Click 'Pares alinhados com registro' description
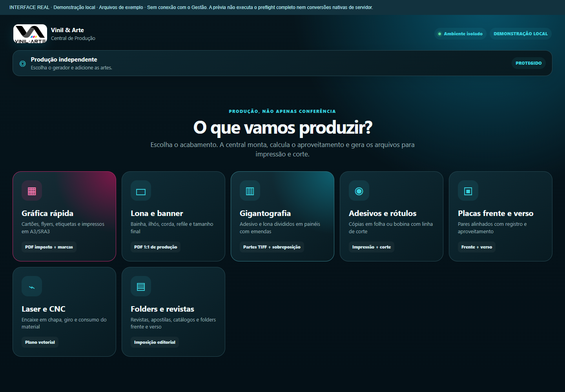 point(492,228)
